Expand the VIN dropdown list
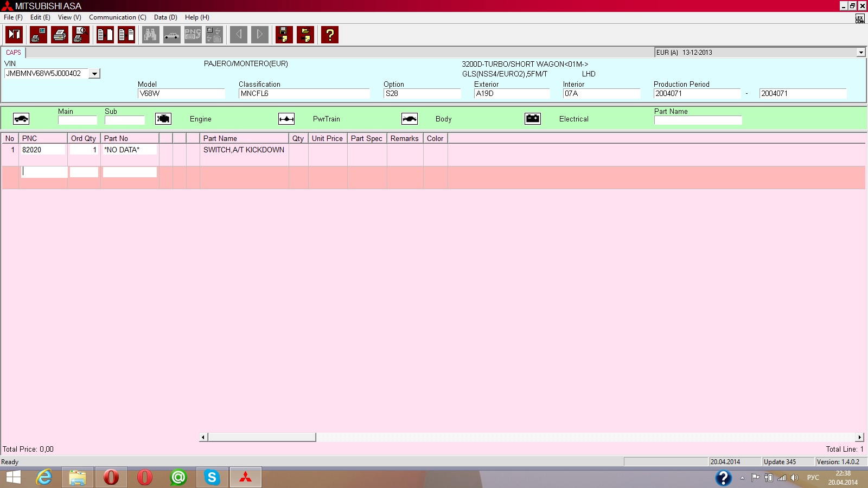 pyautogui.click(x=94, y=74)
